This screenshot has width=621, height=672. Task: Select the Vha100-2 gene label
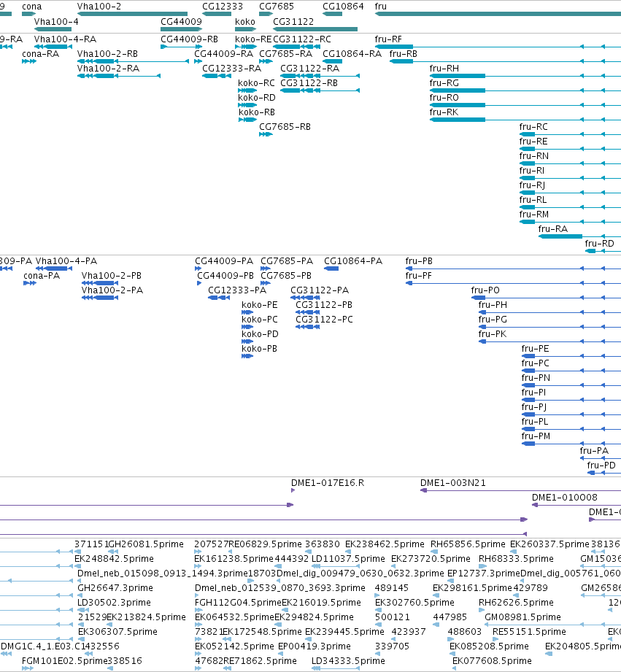(x=99, y=7)
